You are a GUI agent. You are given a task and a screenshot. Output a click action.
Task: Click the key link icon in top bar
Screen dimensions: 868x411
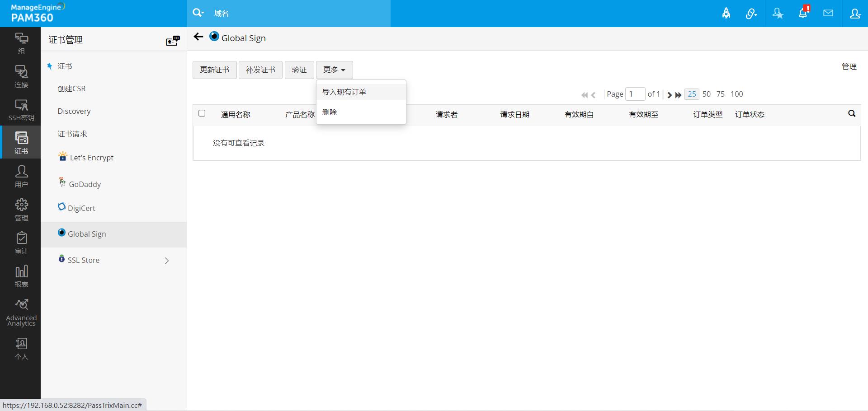point(751,14)
